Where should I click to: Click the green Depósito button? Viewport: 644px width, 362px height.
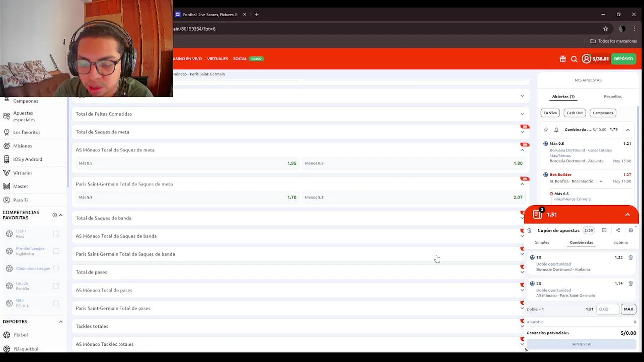(x=623, y=59)
